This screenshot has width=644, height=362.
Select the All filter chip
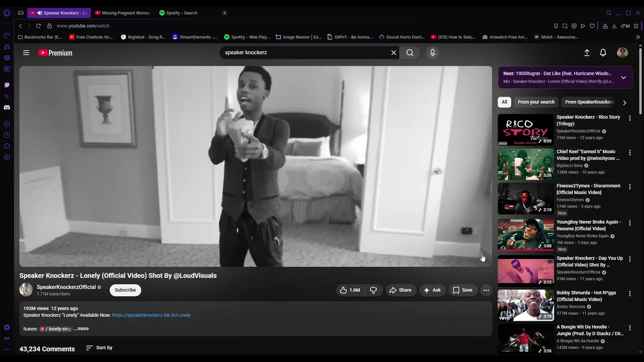[504, 102]
